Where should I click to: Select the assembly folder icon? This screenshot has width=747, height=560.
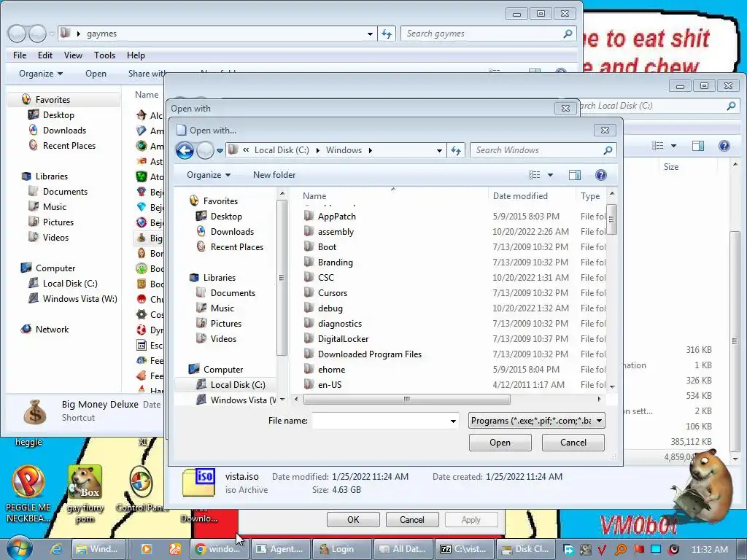(309, 231)
